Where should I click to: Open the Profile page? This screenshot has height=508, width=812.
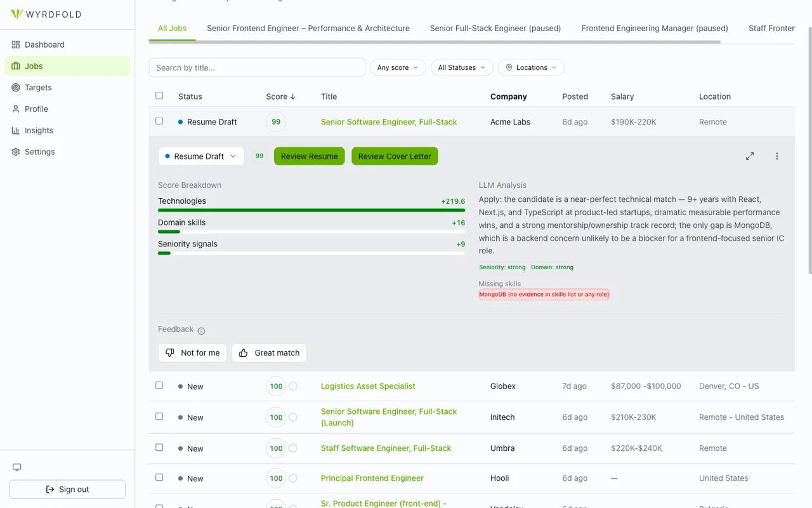tap(67, 109)
